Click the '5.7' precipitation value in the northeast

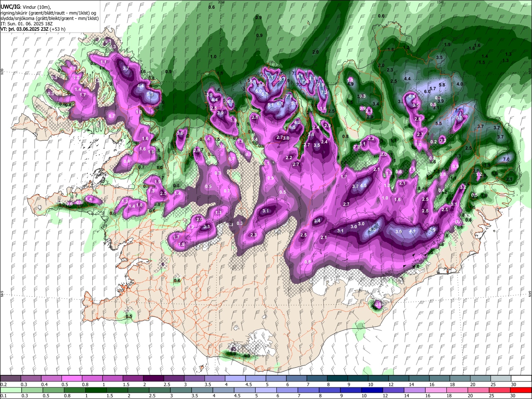(x=432, y=89)
